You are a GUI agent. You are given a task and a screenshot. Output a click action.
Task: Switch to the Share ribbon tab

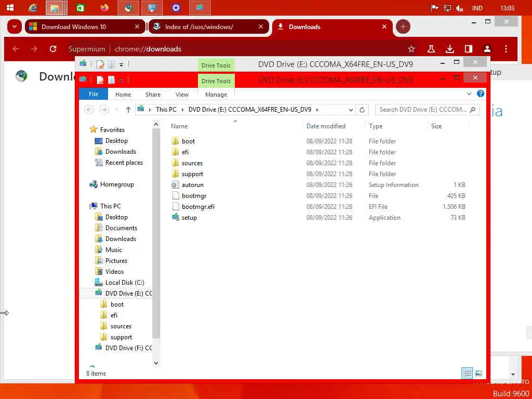[x=153, y=95]
